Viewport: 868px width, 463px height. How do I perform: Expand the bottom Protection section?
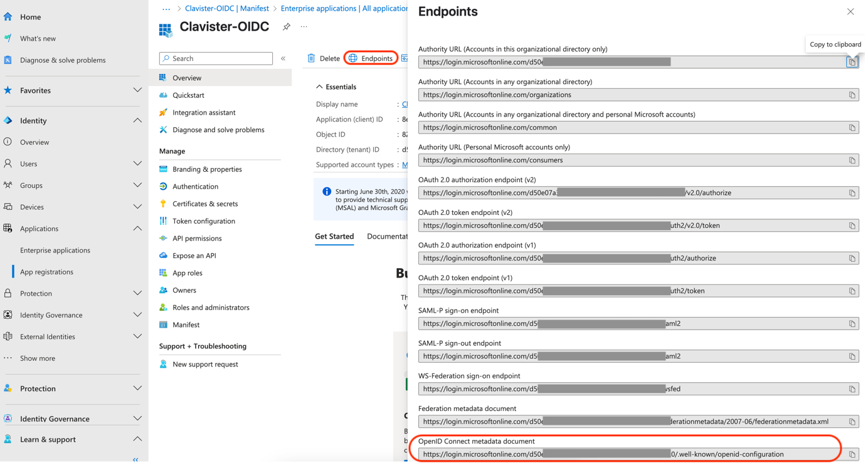137,388
